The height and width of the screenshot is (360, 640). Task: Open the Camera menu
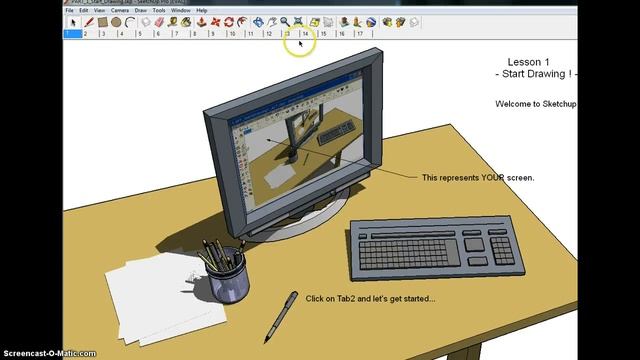120,10
